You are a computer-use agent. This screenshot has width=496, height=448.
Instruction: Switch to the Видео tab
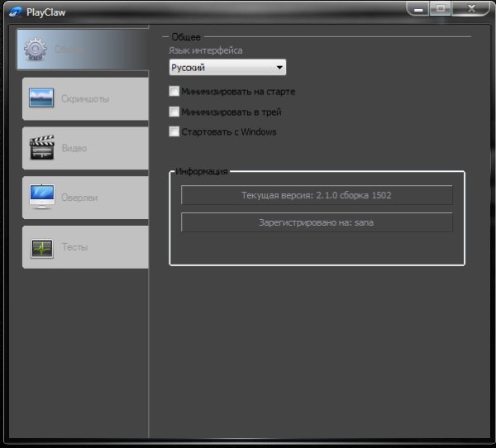(85, 148)
